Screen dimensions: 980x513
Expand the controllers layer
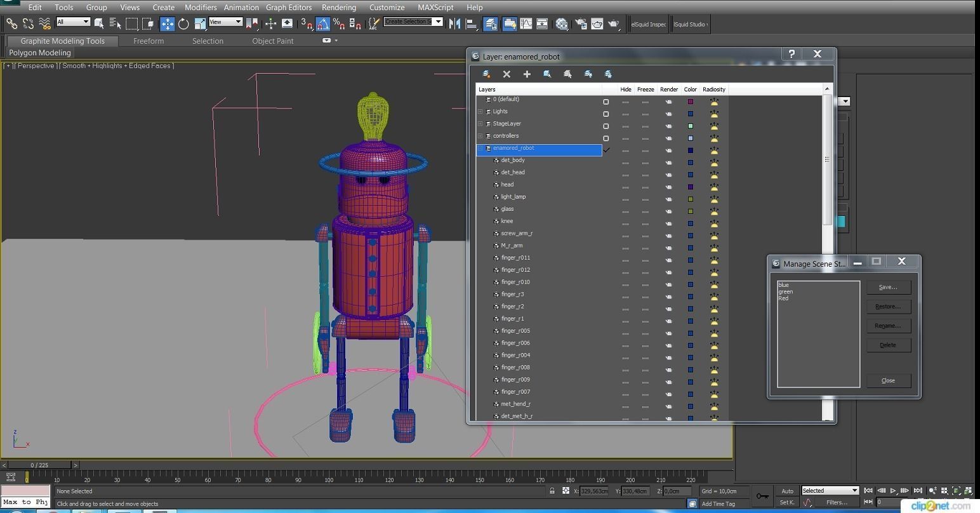[x=480, y=136]
